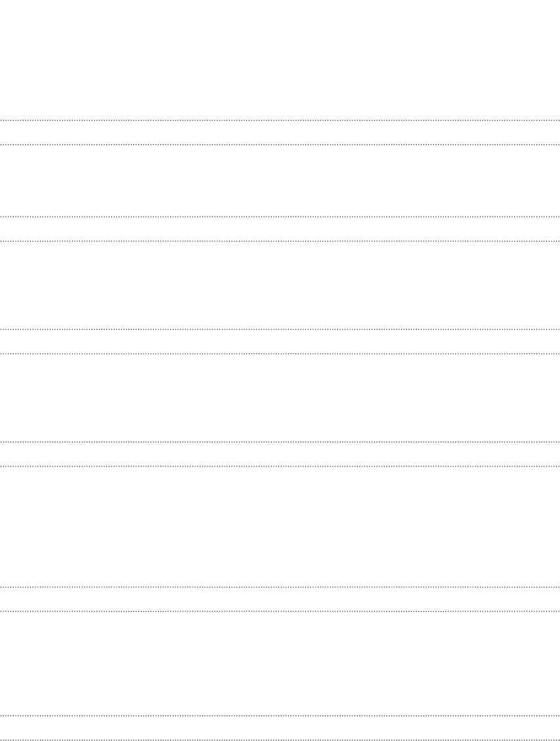Click space between last pair of dotted lines
Image resolution: width=560 pixels, height=741 pixels.
(x=280, y=727)
